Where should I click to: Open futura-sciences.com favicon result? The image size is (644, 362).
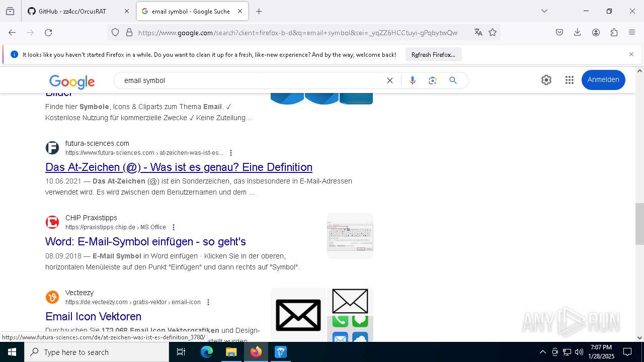click(x=52, y=148)
